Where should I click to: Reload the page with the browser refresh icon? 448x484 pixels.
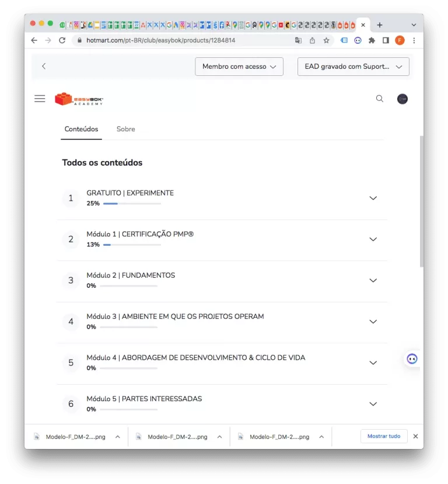coord(62,40)
